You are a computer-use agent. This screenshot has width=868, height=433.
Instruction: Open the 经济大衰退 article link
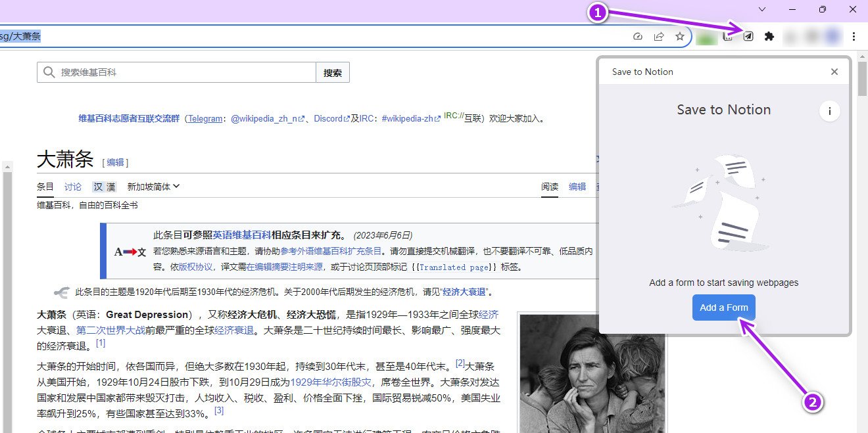pyautogui.click(x=464, y=292)
